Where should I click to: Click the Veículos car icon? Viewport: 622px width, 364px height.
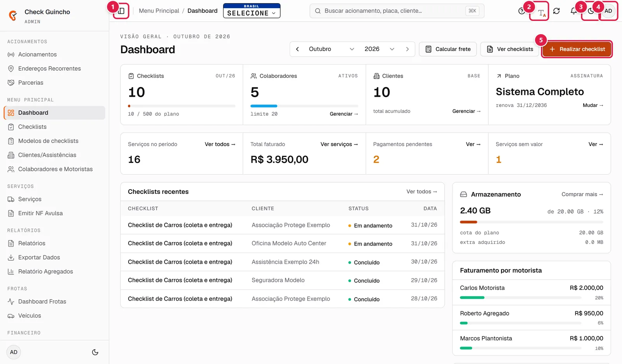(x=11, y=316)
